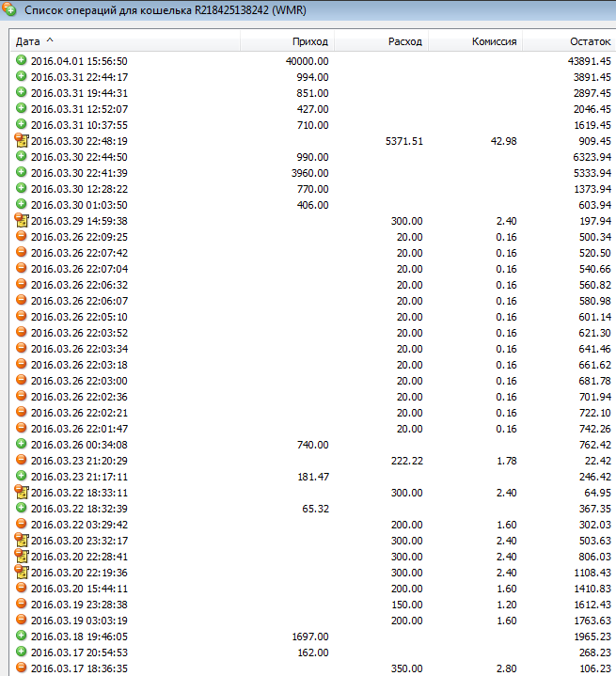
Task: Select the date 2016.03.22 03:29:42
Action: click(79, 525)
